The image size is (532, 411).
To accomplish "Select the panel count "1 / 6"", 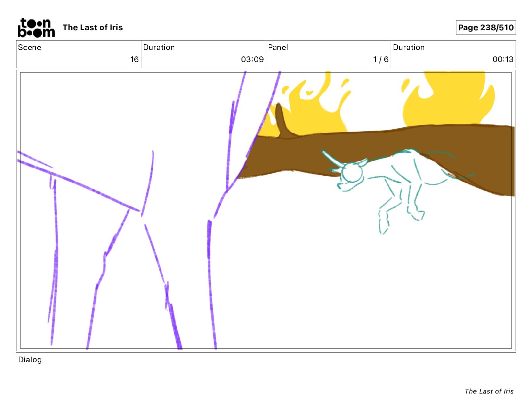I will click(381, 59).
